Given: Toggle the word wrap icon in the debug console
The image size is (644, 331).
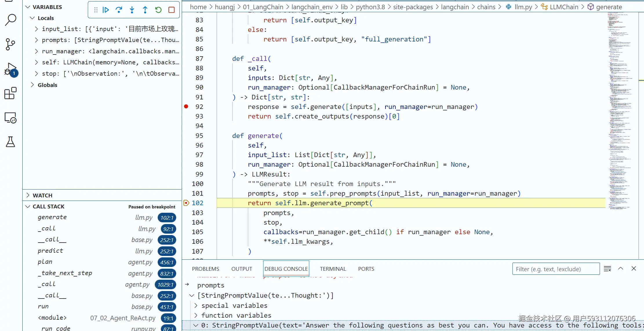Looking at the screenshot, I should 607,269.
